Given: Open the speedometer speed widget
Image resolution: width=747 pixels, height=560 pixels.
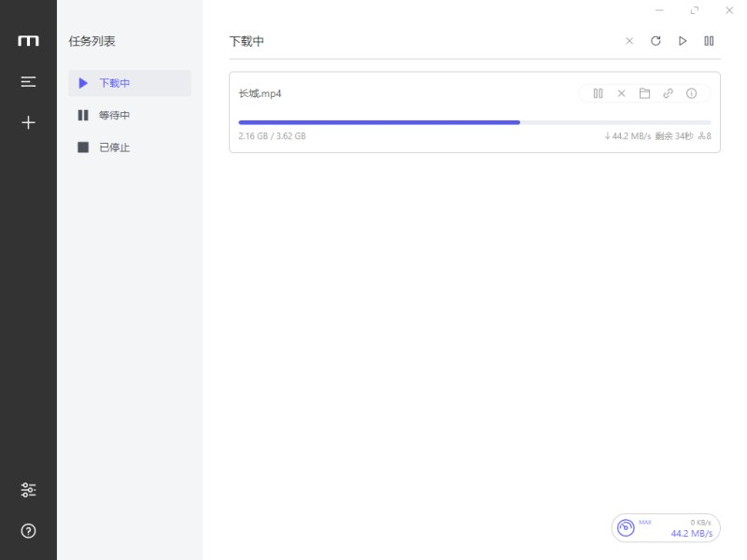Looking at the screenshot, I should (627, 527).
